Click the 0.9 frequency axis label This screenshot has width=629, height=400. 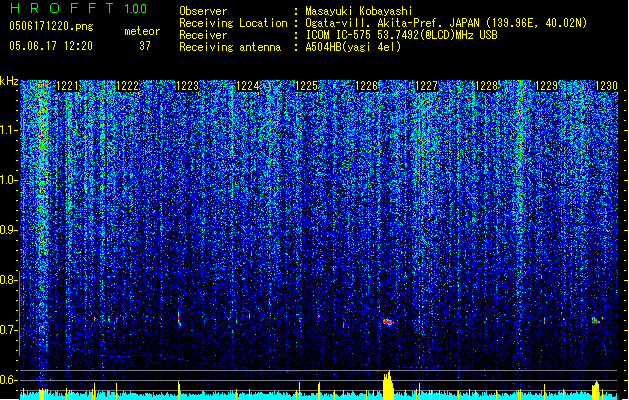[8, 230]
